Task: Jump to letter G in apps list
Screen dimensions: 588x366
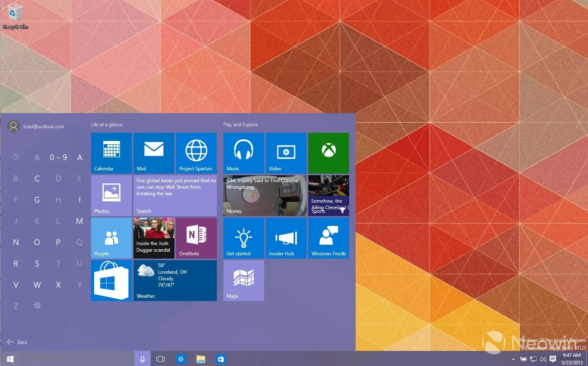Action: coord(37,200)
